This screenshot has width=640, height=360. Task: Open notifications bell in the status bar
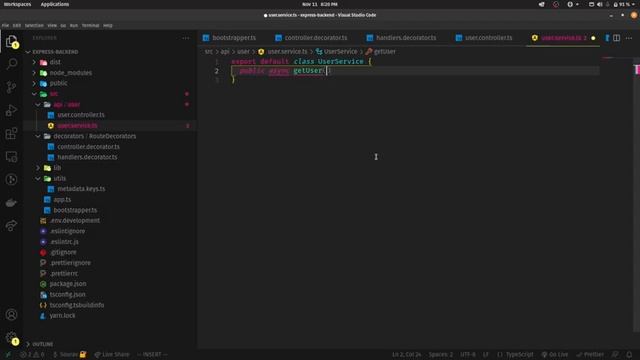(629, 355)
